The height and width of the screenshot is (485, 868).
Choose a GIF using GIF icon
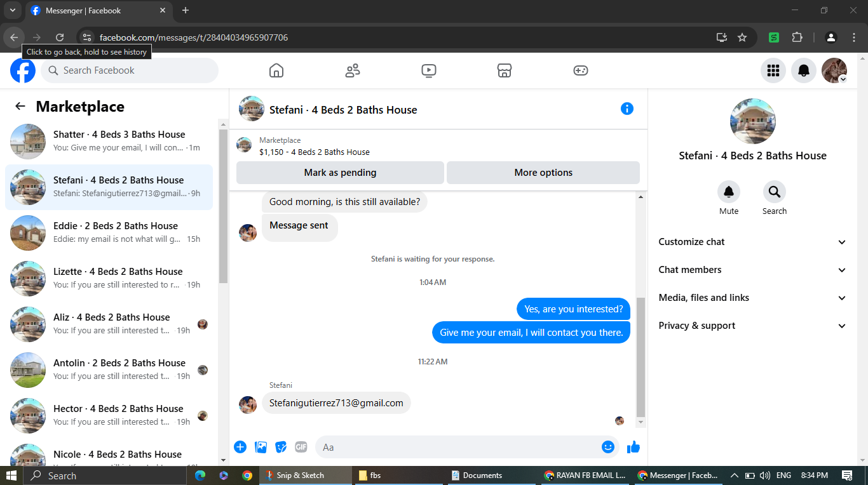coord(301,447)
